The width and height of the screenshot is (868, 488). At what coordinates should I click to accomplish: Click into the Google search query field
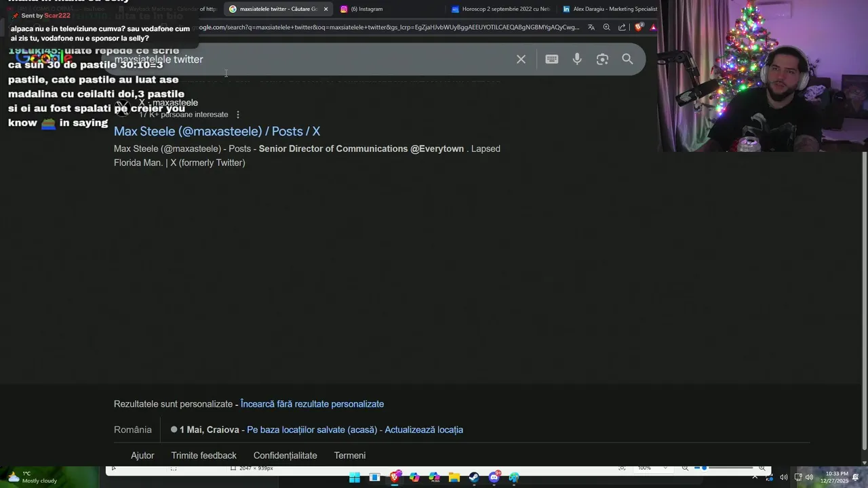312,60
